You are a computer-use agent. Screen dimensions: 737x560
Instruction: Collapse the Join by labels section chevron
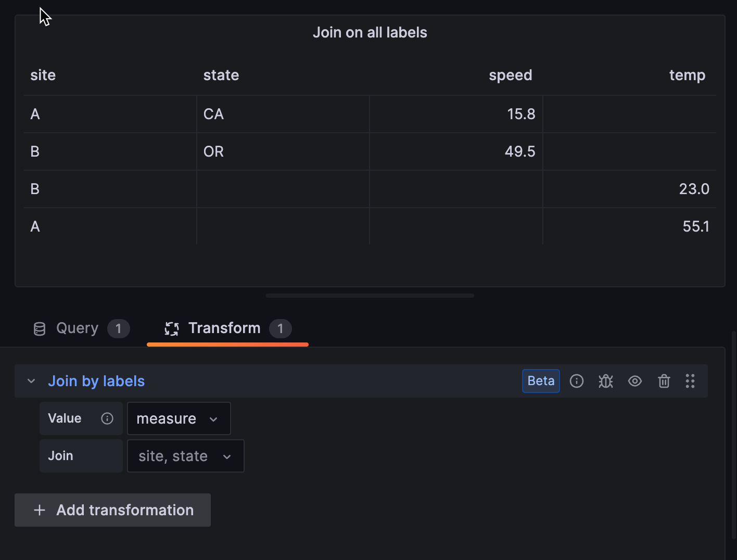(x=31, y=381)
